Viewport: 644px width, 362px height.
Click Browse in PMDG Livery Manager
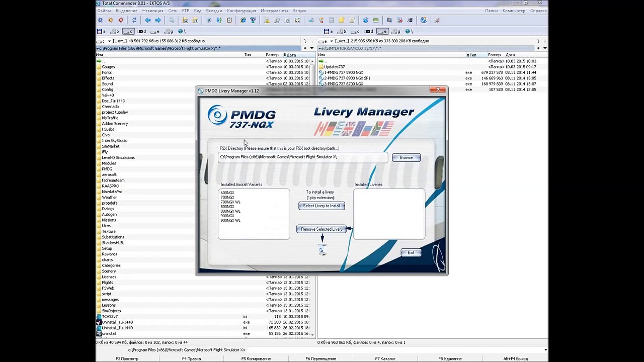[x=406, y=158]
